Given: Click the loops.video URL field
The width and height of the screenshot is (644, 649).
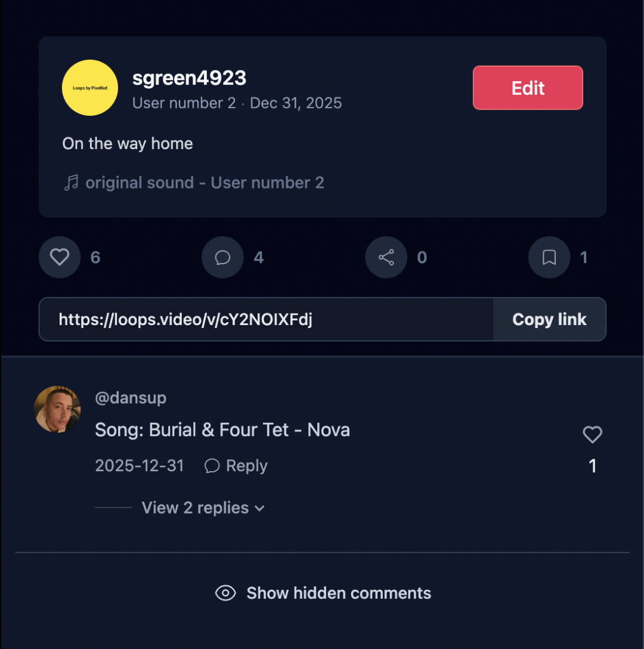Looking at the screenshot, I should click(x=266, y=320).
